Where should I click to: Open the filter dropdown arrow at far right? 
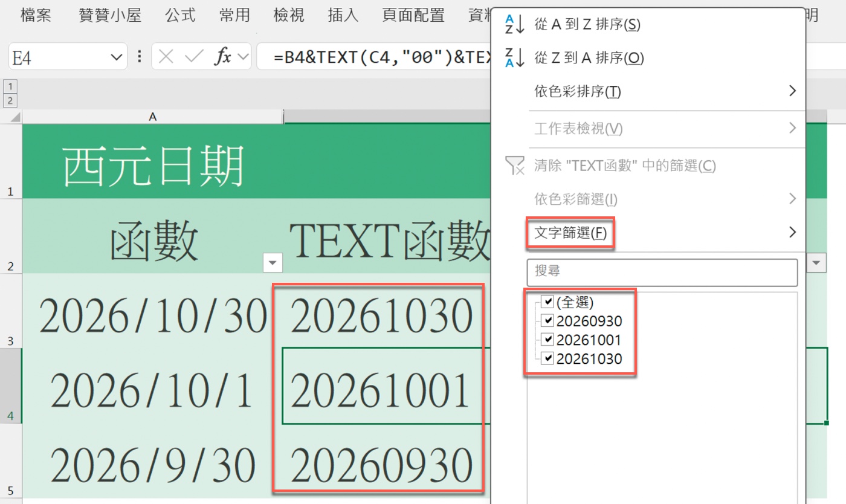[818, 263]
